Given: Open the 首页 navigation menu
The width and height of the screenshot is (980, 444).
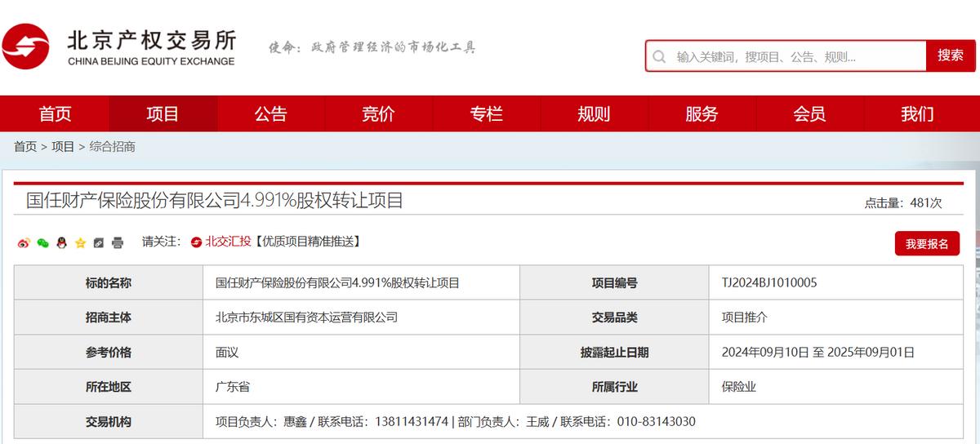Looking at the screenshot, I should coord(55,113).
